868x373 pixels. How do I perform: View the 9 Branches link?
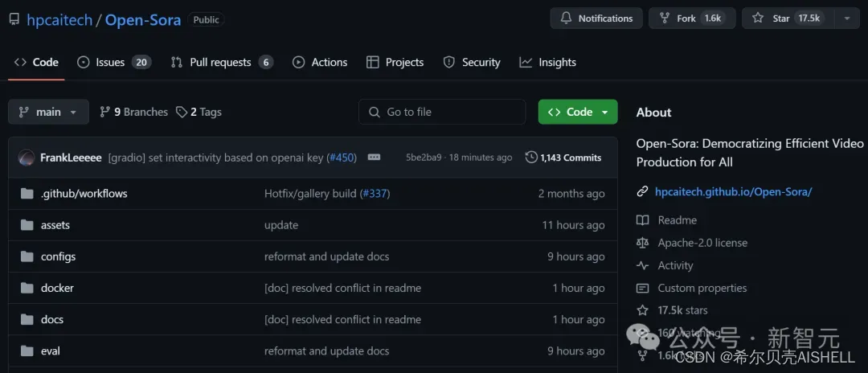pyautogui.click(x=133, y=112)
